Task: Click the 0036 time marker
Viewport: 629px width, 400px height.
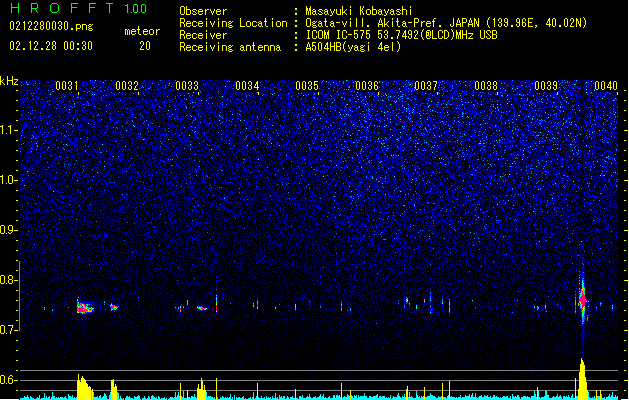Action: click(x=367, y=86)
